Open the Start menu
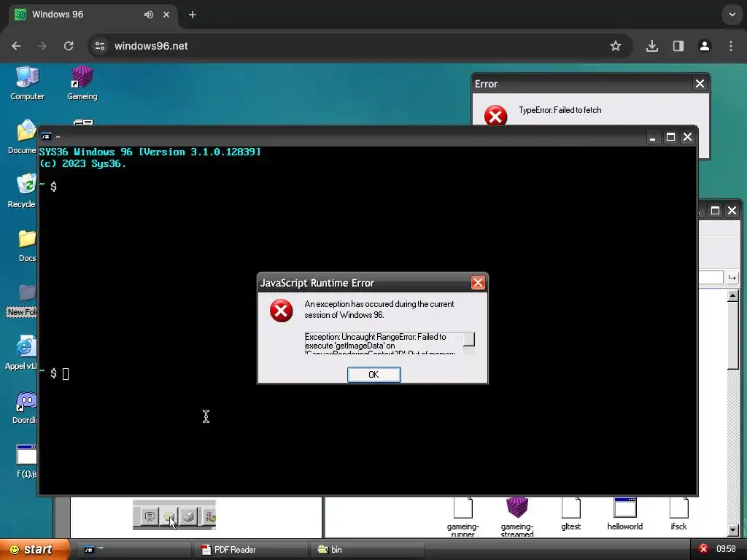 coord(35,550)
